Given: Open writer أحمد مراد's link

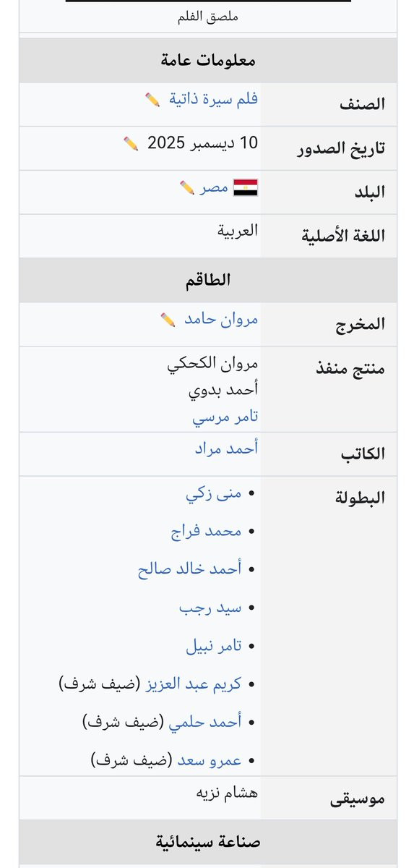Looking at the screenshot, I should tap(226, 448).
